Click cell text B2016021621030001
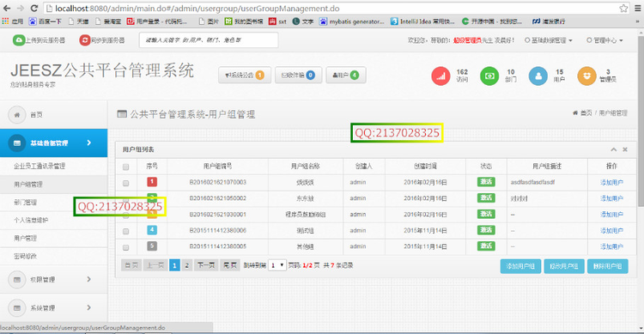 pos(218,215)
